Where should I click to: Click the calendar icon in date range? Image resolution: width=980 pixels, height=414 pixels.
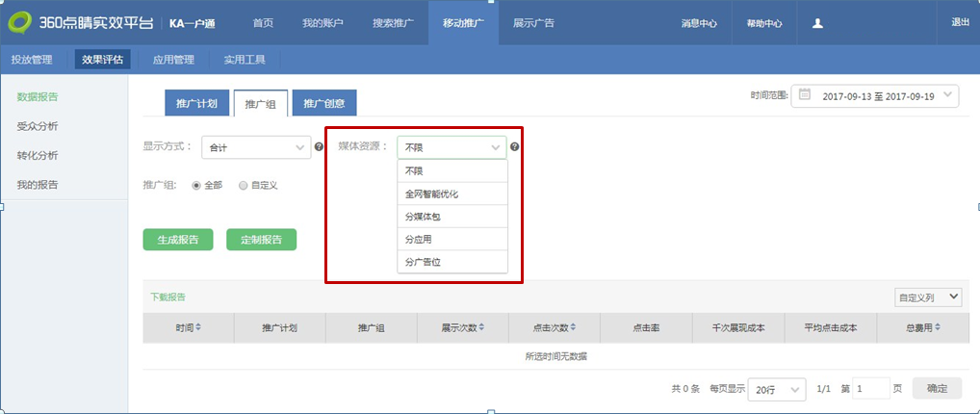coord(805,95)
